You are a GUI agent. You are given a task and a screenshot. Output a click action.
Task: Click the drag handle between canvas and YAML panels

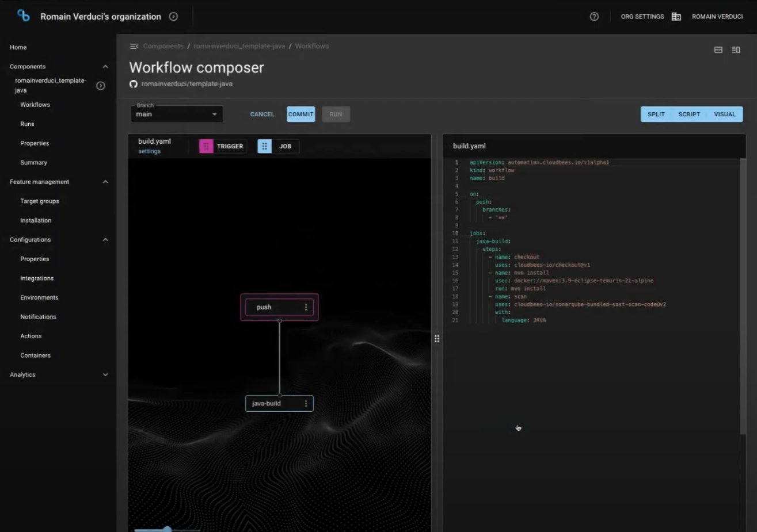pos(437,339)
